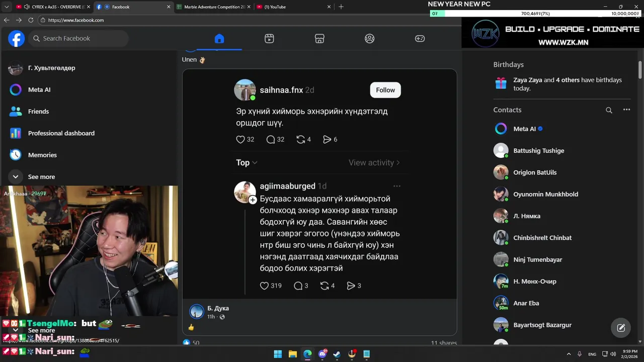Image resolution: width=644 pixels, height=362 pixels.
Task: Open View activity link
Action: (374, 162)
